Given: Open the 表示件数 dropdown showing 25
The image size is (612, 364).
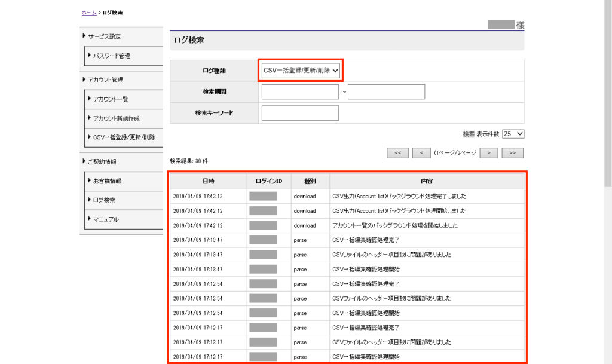Looking at the screenshot, I should click(513, 134).
